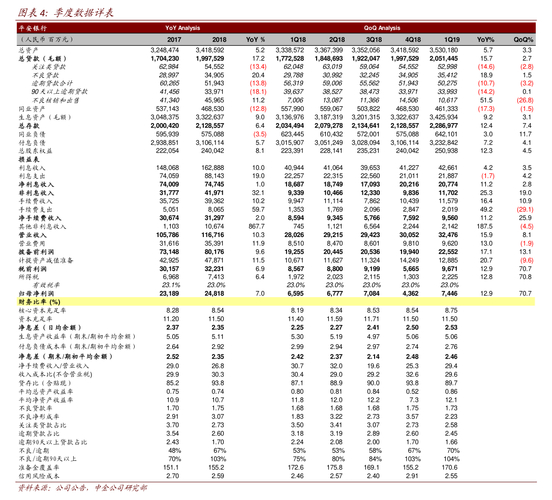
Task: Select the '准备金覆盖率' row label
Action: pyautogui.click(x=39, y=468)
